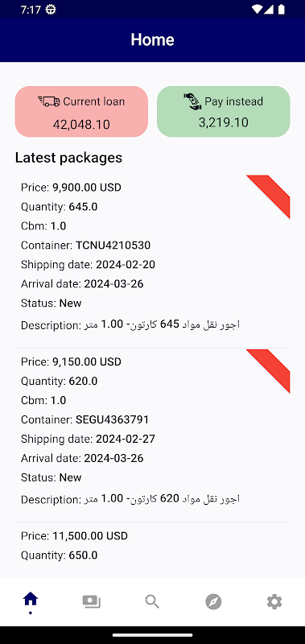Tap the 42,048.10 loan amount
305x644 pixels.
pyautogui.click(x=81, y=125)
